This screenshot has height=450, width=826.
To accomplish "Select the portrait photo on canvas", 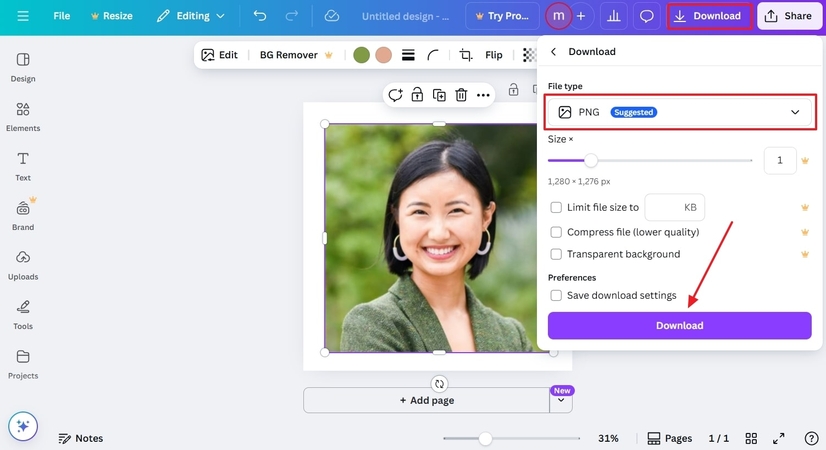I will click(x=430, y=238).
